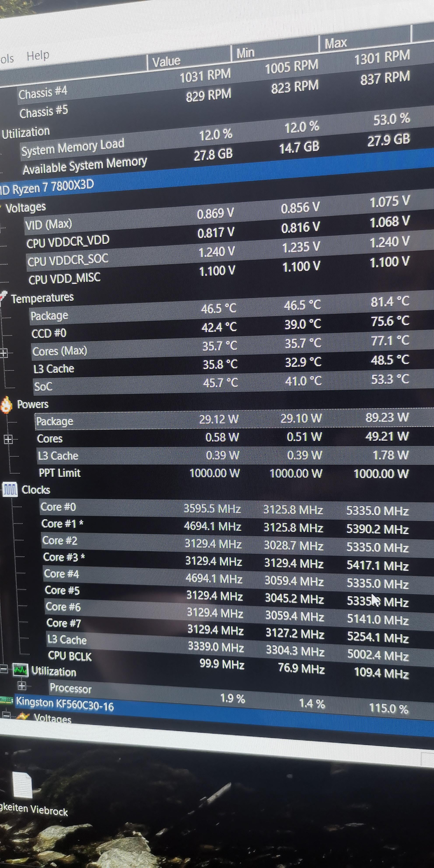Click the Temperatures section label
Viewport: 434px width, 868px height.
(42, 298)
